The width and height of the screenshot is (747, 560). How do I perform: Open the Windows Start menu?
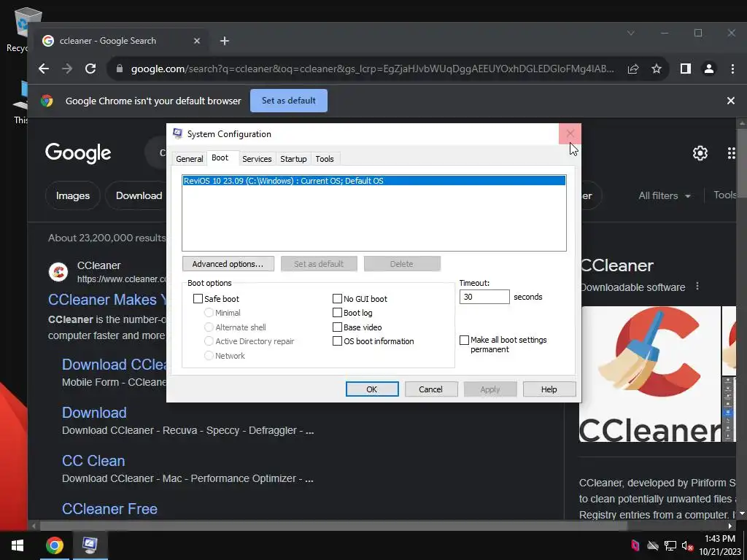18,545
